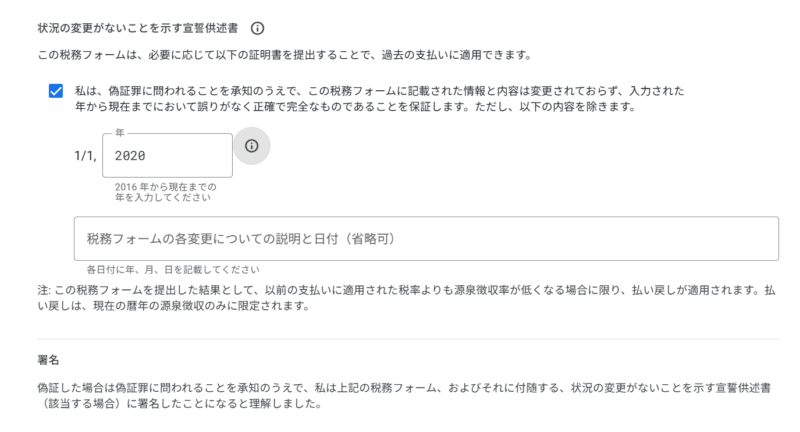This screenshot has width=800, height=432.
Task: Click the tax form change description field
Action: [426, 239]
